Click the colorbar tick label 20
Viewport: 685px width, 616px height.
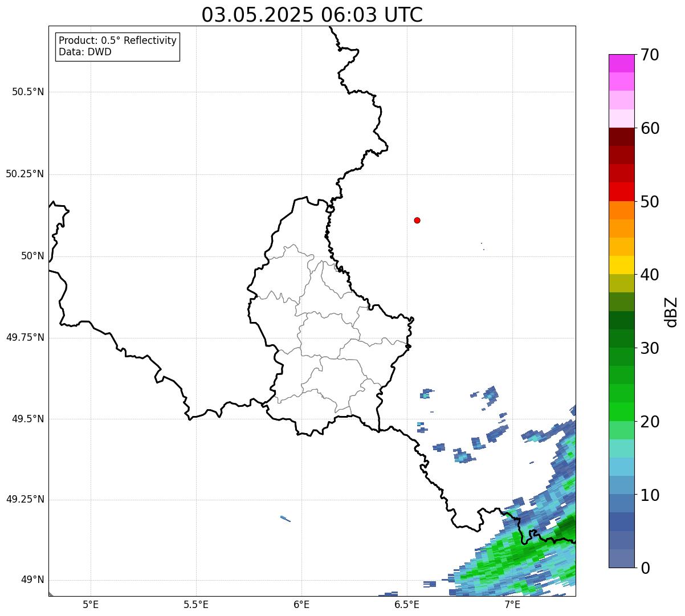650,422
